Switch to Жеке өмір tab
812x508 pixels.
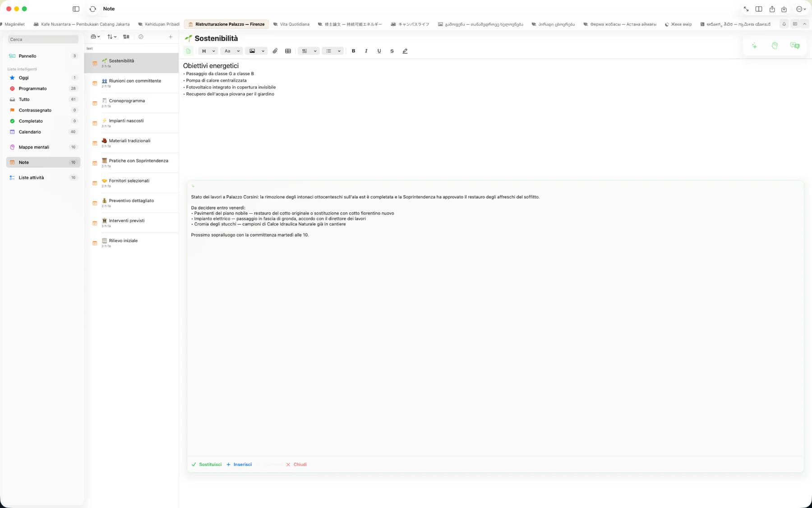[678, 24]
